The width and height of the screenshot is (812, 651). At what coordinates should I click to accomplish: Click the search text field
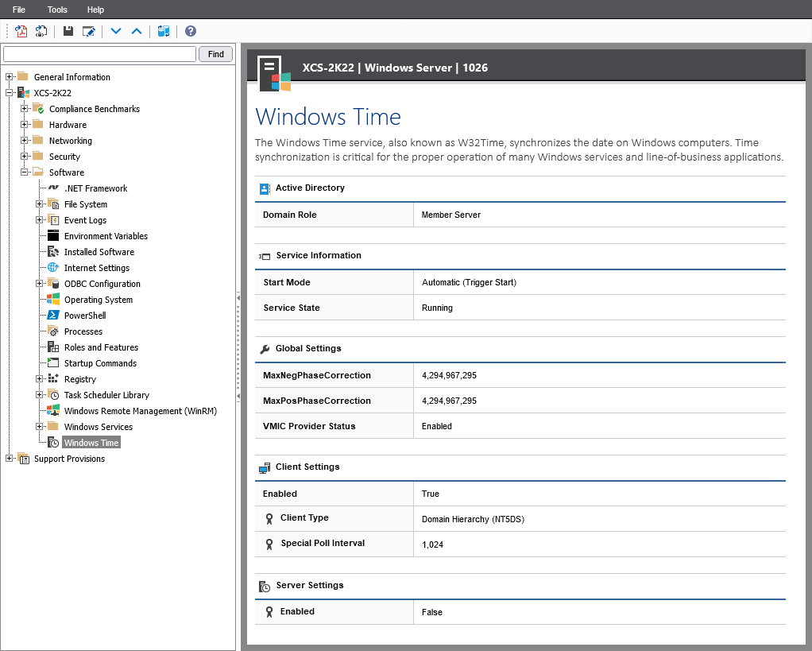tap(99, 54)
